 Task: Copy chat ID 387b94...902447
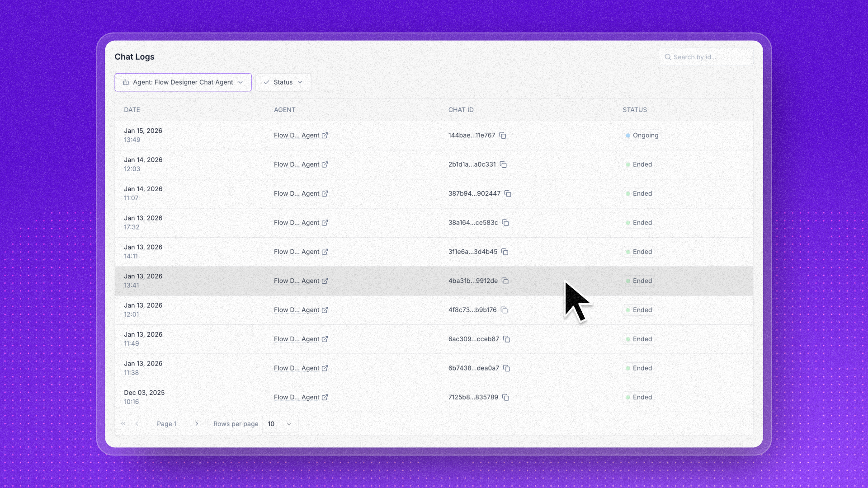(508, 194)
